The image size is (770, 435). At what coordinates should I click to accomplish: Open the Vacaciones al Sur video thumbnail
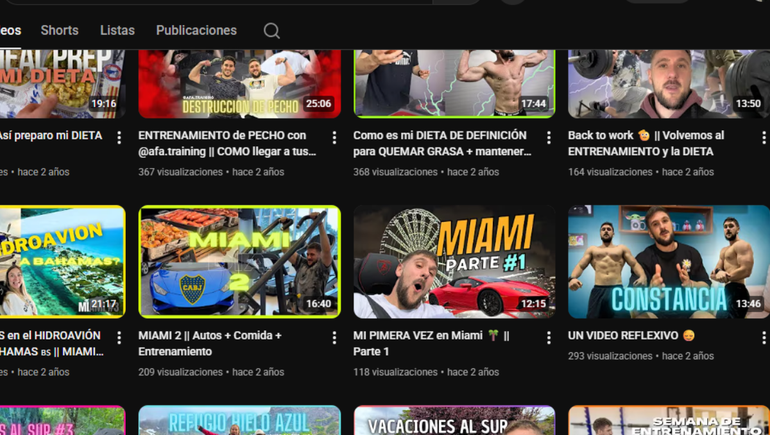coord(454,420)
